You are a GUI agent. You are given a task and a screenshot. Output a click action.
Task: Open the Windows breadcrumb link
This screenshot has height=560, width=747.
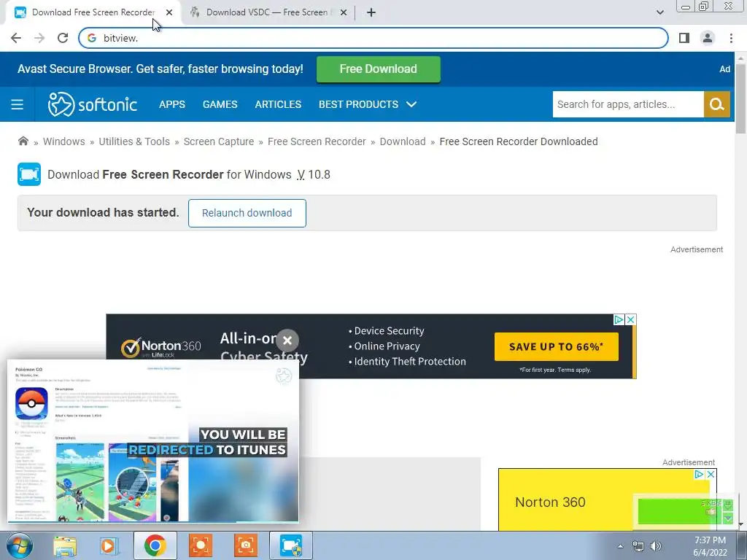click(64, 141)
